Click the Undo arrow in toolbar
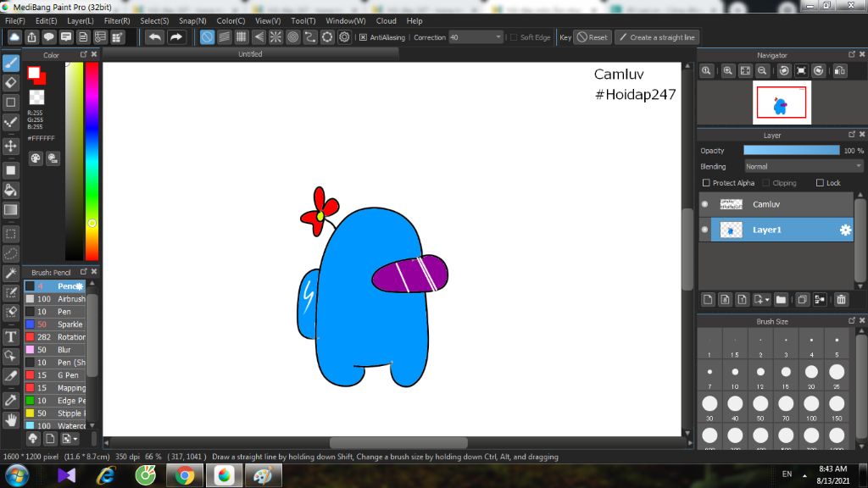The height and width of the screenshot is (488, 868). click(155, 37)
